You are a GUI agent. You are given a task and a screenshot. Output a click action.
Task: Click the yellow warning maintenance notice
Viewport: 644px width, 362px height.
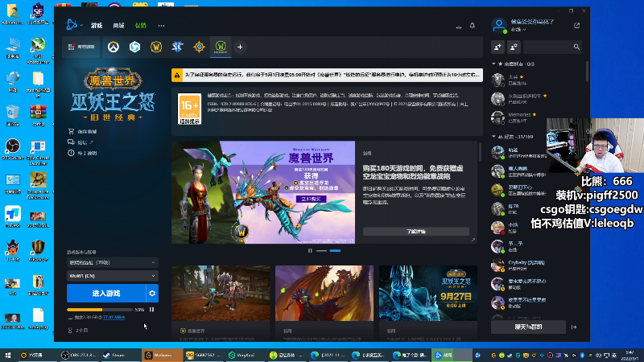(x=327, y=75)
